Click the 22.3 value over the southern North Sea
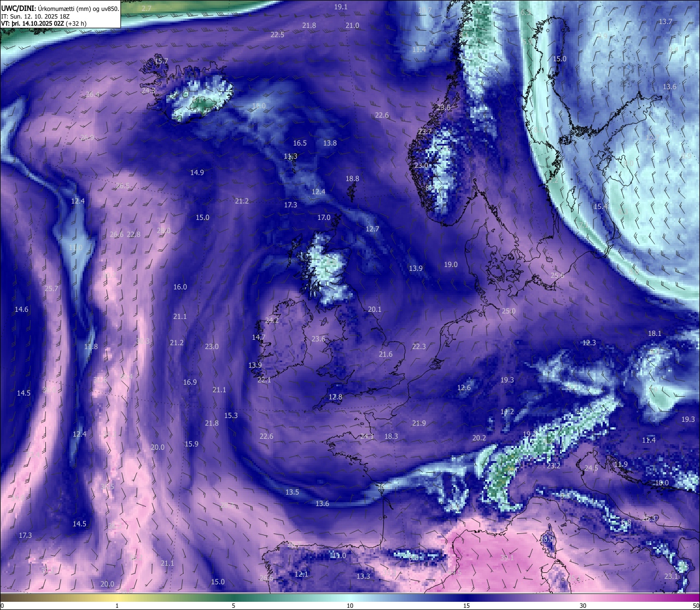This screenshot has width=700, height=610. point(419,346)
